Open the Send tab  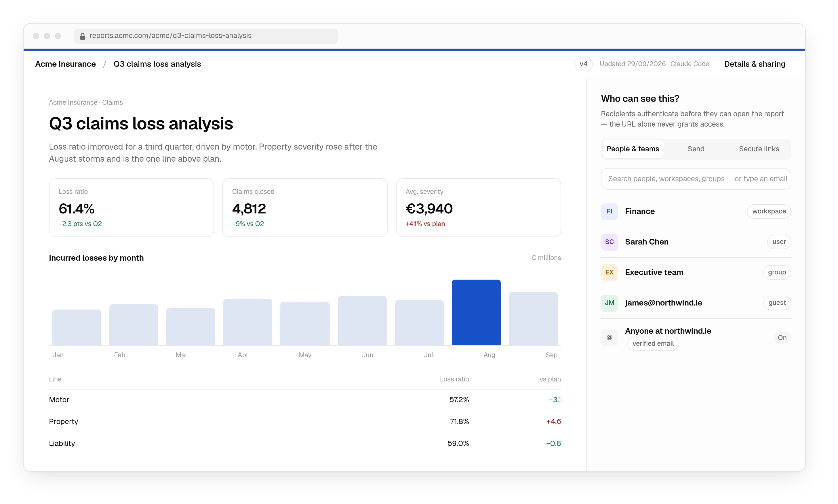point(696,149)
